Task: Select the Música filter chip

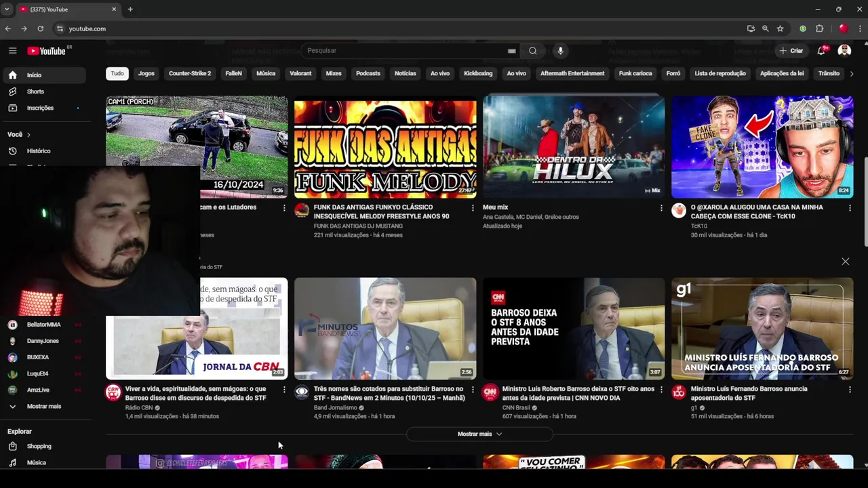Action: 266,73
